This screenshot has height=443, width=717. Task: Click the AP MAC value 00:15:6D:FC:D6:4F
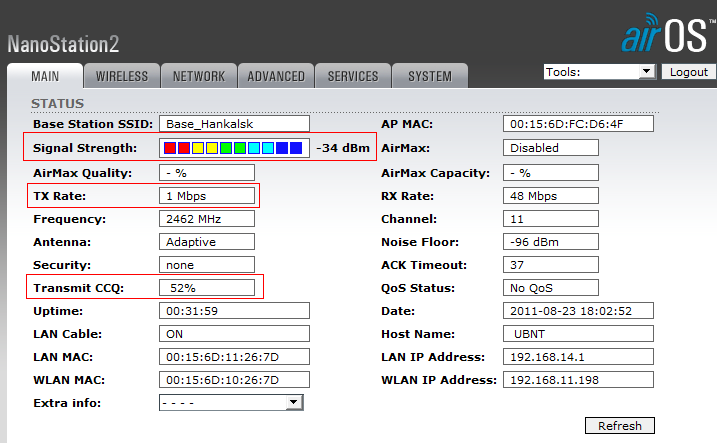coord(578,124)
